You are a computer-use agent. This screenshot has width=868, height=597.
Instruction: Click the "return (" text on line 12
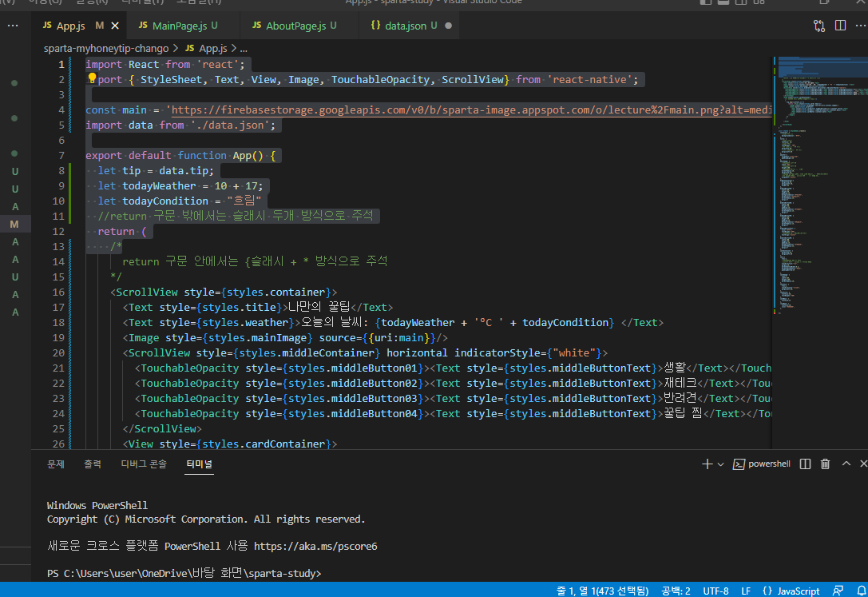click(122, 232)
